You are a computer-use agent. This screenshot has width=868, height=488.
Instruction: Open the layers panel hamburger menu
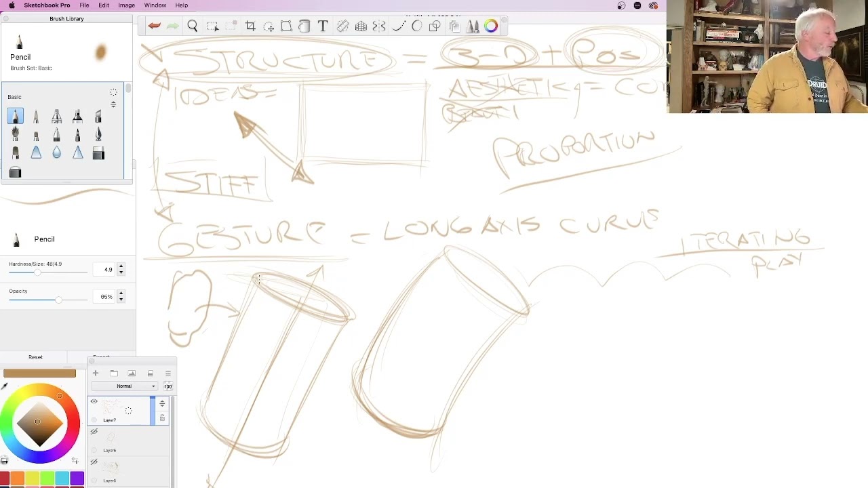tap(167, 373)
